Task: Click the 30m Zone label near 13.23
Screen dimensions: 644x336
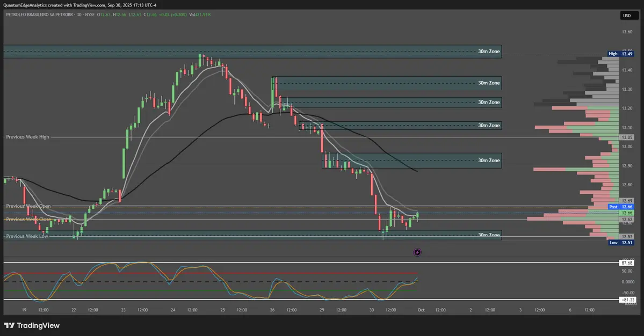Action: 489,102
